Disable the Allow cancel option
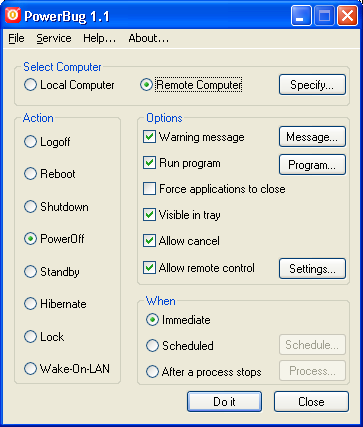Viewport: 363px width, 427px height. 149,241
